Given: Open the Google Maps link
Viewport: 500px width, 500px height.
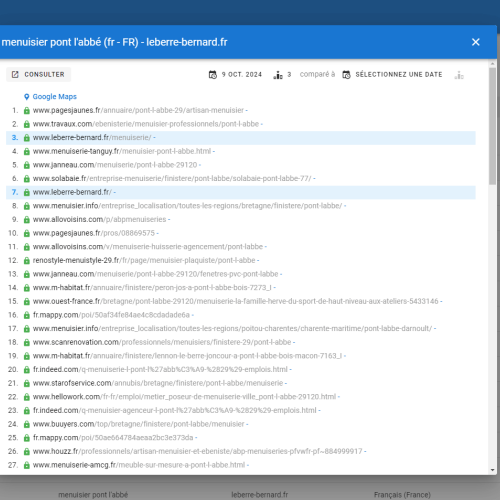Looking at the screenshot, I should 55,97.
